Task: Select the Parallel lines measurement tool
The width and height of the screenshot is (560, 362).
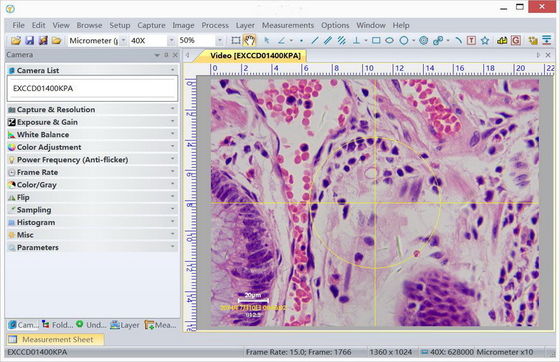Action: tap(328, 40)
